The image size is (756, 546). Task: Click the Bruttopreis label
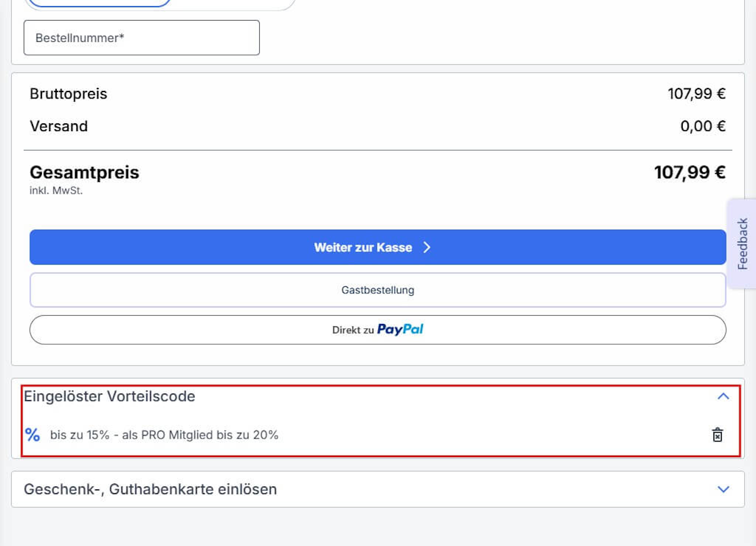pos(69,94)
